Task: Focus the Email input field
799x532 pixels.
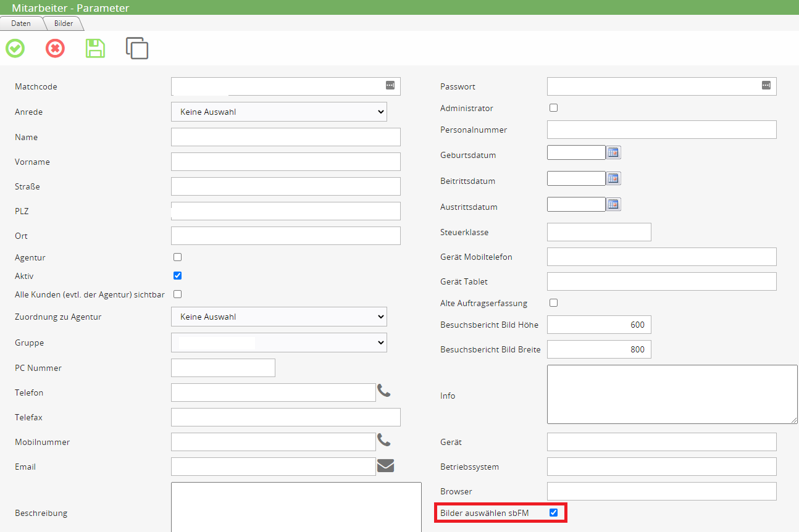Action: pos(274,467)
